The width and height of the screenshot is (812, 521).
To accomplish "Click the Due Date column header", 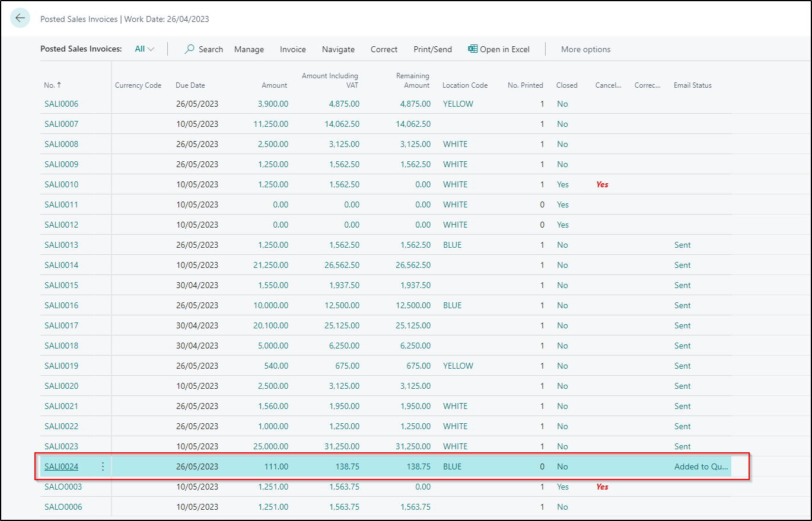I will pyautogui.click(x=190, y=85).
